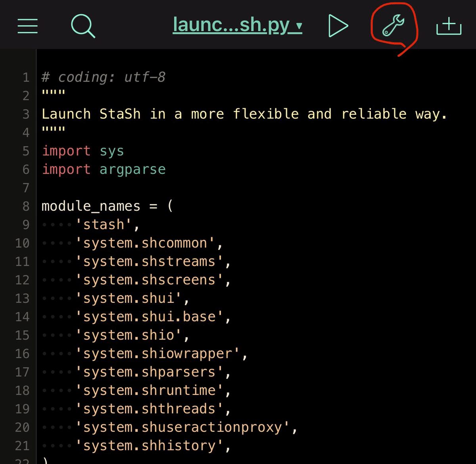476x464 pixels.
Task: Click the 'system.shruntime' string
Action: point(149,391)
